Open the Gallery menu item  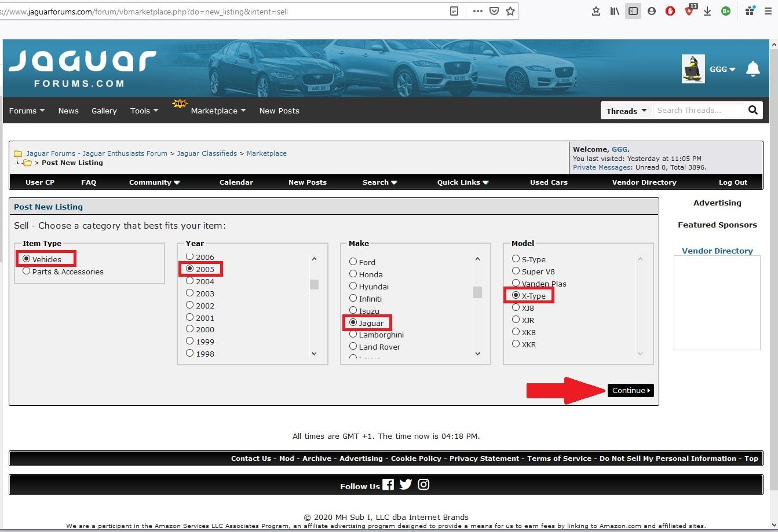click(x=104, y=111)
